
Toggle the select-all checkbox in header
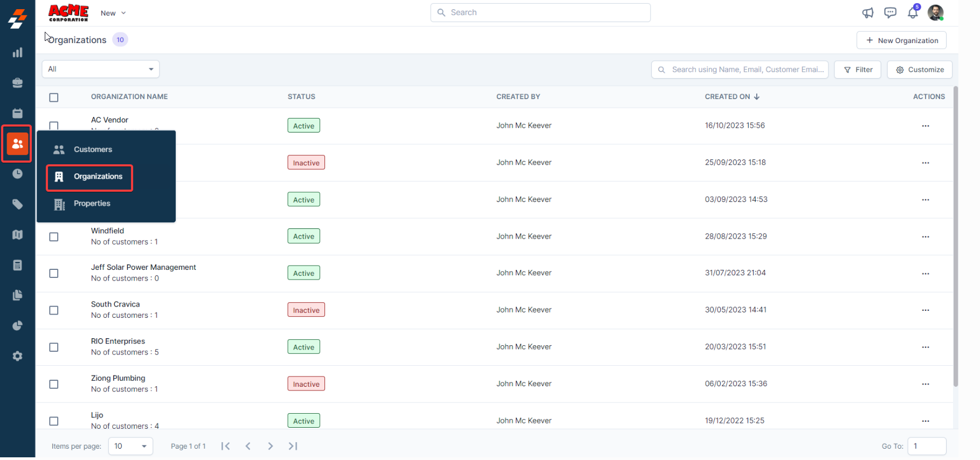(54, 97)
